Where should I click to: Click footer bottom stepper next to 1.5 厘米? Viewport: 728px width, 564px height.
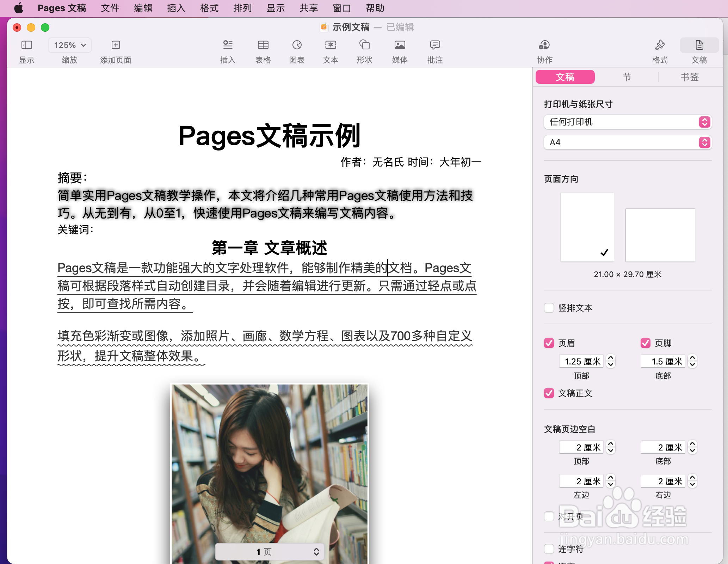(692, 361)
